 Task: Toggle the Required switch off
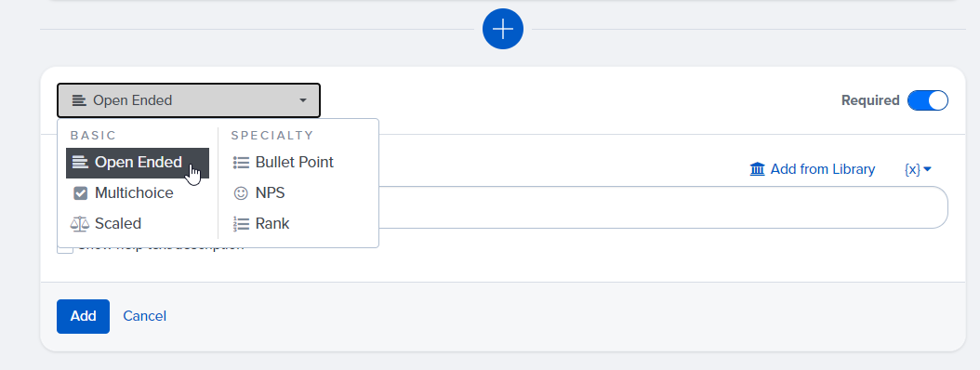click(x=928, y=100)
